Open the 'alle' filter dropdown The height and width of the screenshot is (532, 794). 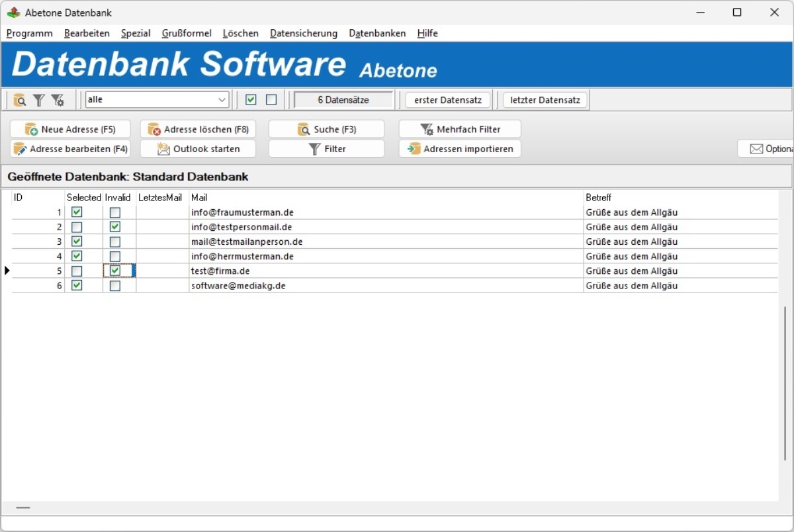click(157, 100)
